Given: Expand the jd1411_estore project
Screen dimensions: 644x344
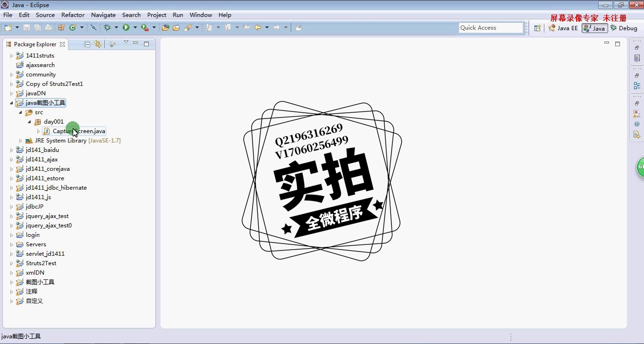Looking at the screenshot, I should pyautogui.click(x=11, y=178).
